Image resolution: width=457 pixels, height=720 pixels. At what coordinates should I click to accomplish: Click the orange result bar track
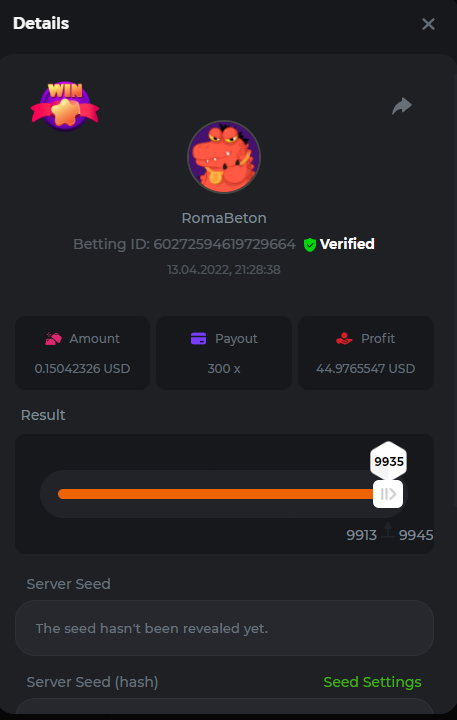(216, 494)
